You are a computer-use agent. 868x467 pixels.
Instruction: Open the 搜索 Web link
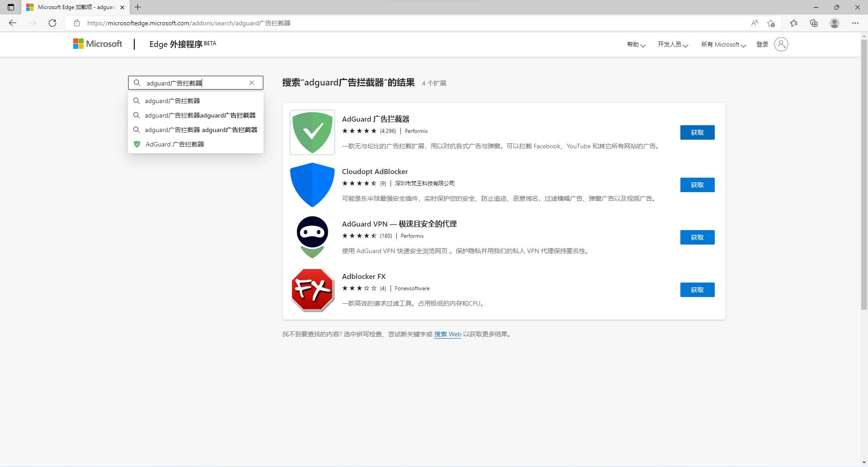click(448, 334)
